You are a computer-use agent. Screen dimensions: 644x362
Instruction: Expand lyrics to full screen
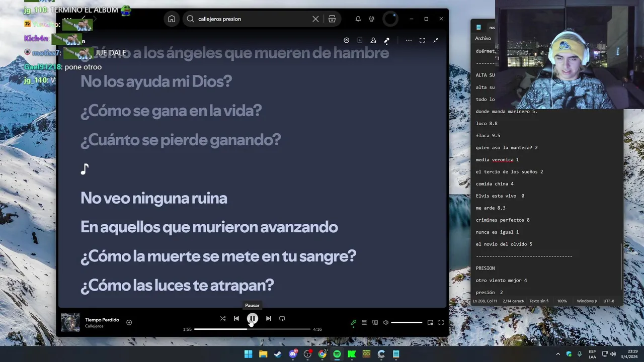pos(422,40)
